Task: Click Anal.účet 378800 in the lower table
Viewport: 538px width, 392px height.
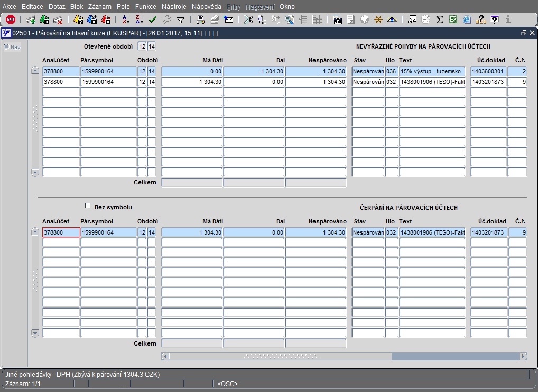Action: click(61, 232)
